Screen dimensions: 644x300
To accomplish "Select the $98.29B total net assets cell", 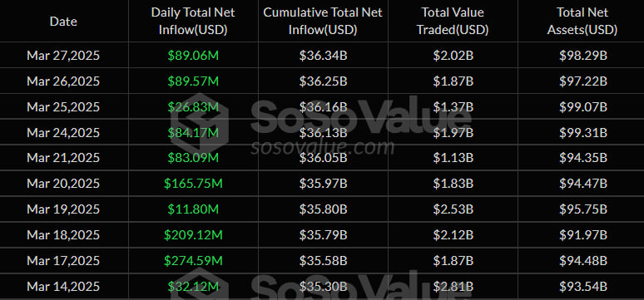I will [582, 56].
